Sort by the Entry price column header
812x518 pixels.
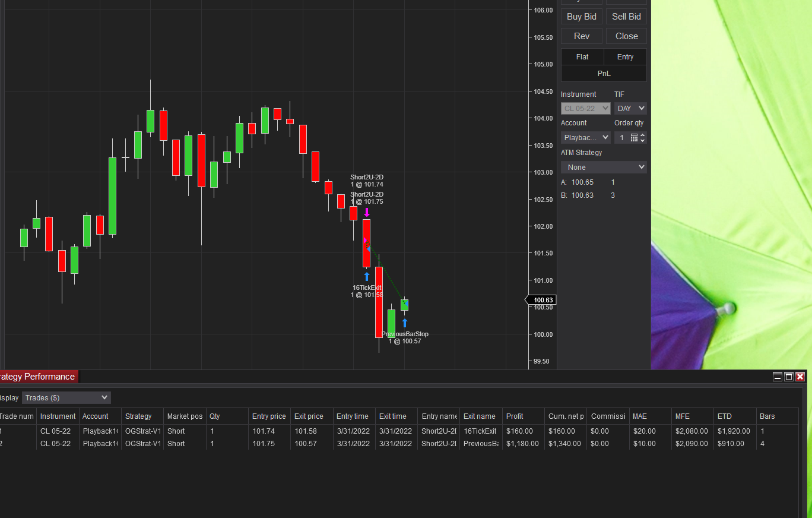(269, 416)
